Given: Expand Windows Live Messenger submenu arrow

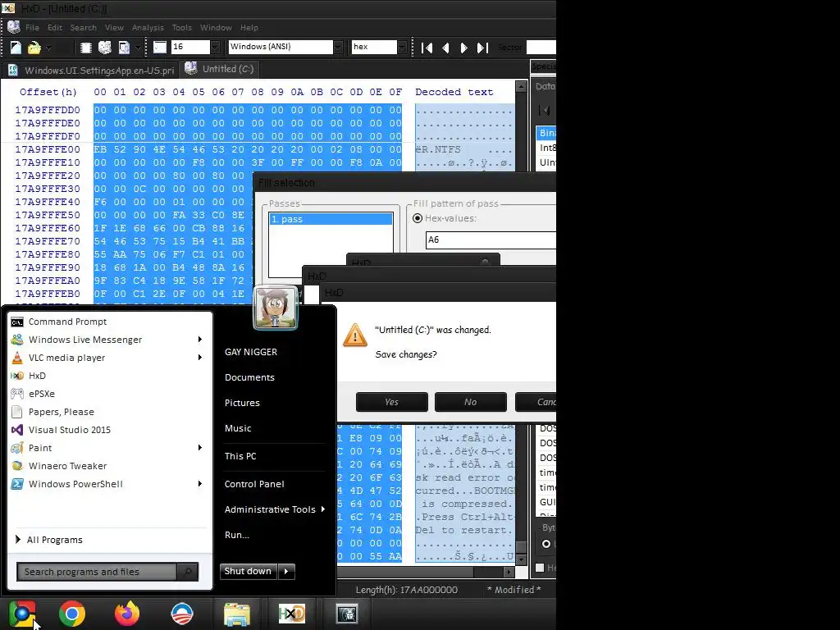Looking at the screenshot, I should point(200,340).
